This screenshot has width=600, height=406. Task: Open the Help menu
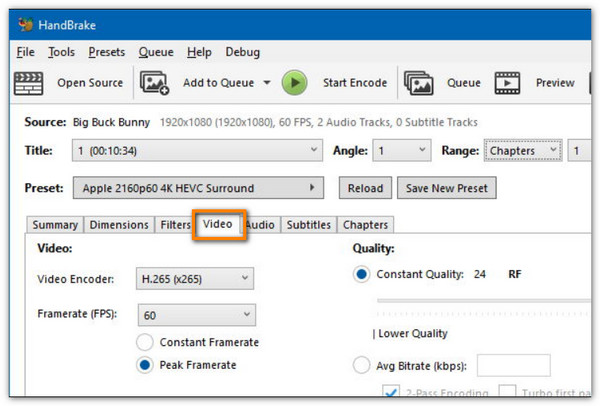tap(199, 52)
